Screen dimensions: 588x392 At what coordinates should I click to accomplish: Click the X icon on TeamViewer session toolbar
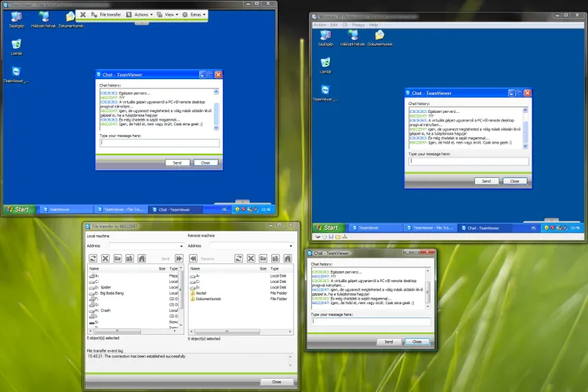(x=83, y=15)
